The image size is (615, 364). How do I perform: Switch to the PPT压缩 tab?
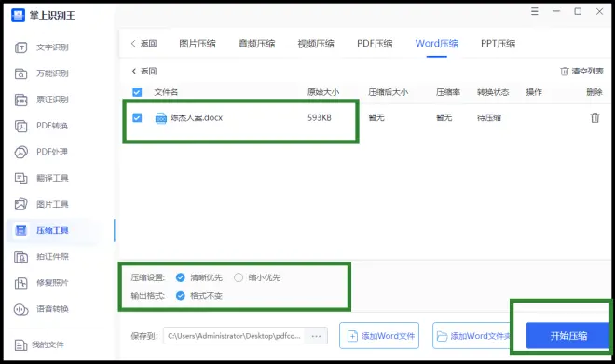click(499, 44)
